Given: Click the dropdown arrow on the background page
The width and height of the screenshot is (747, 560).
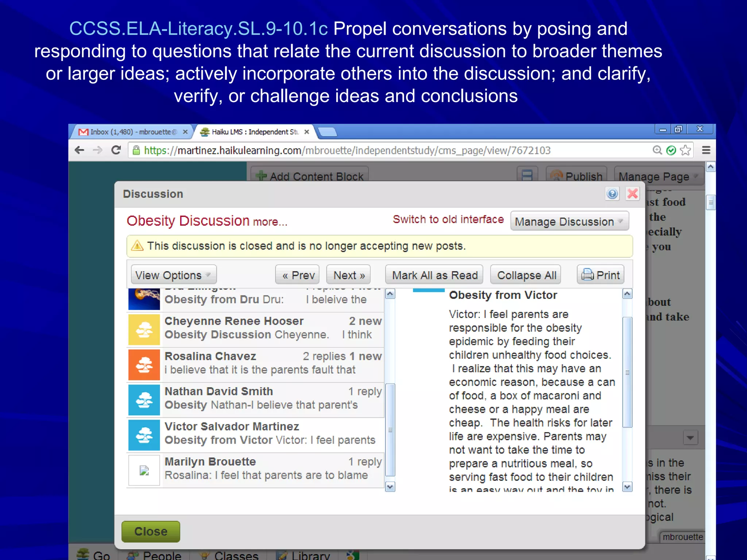Looking at the screenshot, I should click(x=690, y=437).
